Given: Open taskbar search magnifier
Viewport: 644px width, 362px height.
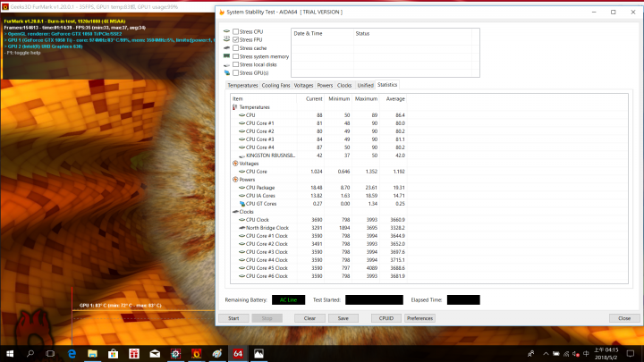Looking at the screenshot, I should (30, 353).
